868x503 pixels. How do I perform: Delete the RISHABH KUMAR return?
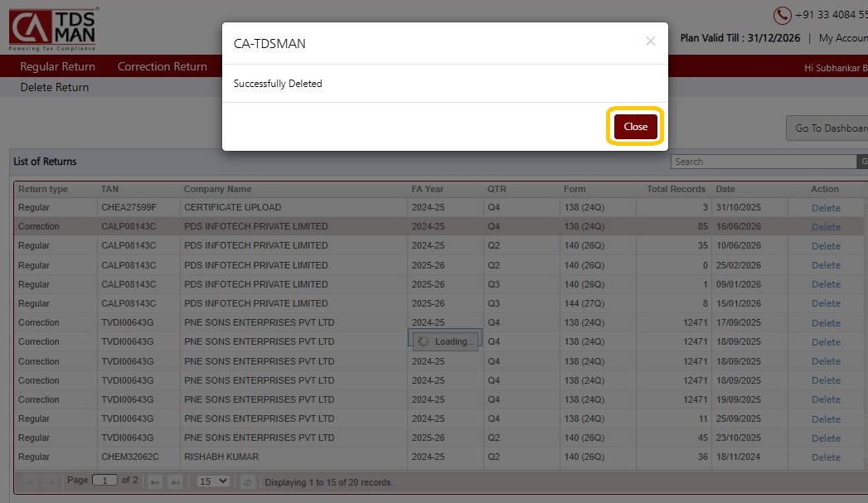826,457
